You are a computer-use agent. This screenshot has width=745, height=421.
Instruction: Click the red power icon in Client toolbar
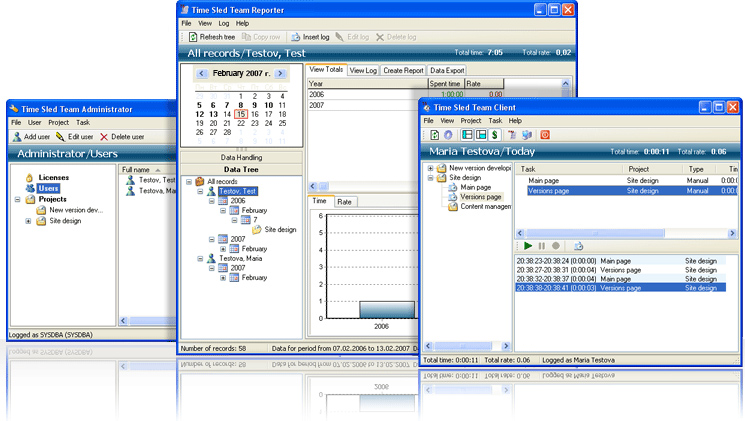coord(545,135)
